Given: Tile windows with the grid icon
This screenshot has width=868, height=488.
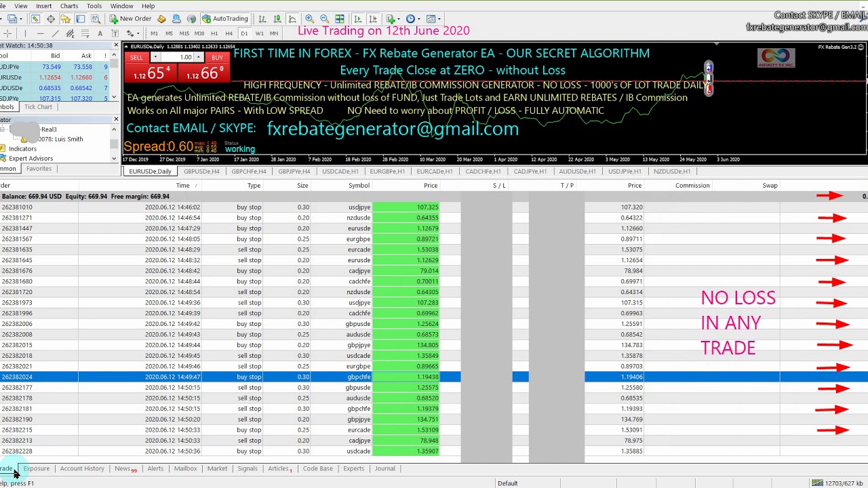Looking at the screenshot, I should pos(339,18).
